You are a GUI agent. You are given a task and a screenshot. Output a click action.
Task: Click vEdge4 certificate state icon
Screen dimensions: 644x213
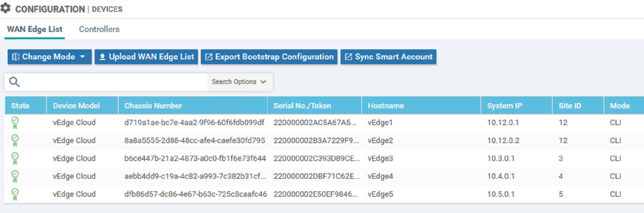[x=15, y=176]
